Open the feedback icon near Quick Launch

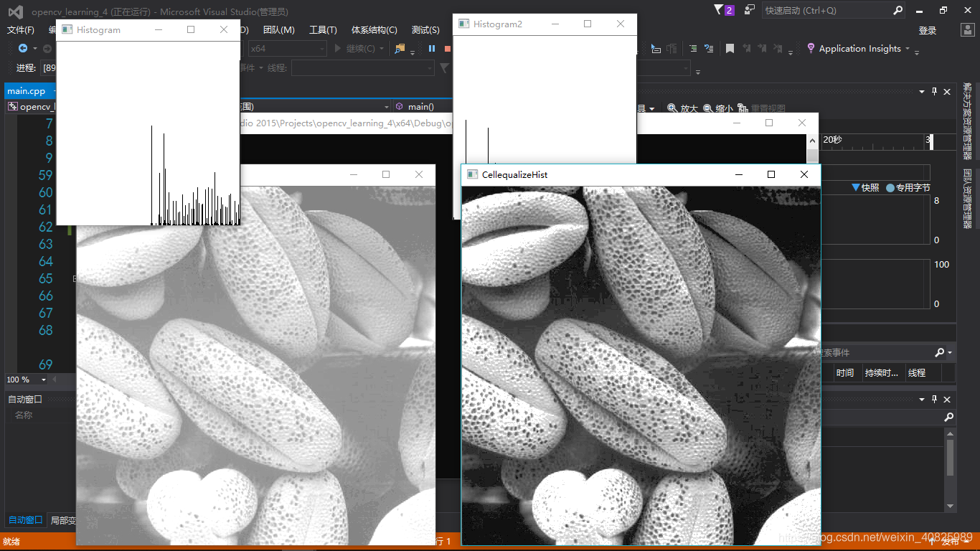coord(750,10)
